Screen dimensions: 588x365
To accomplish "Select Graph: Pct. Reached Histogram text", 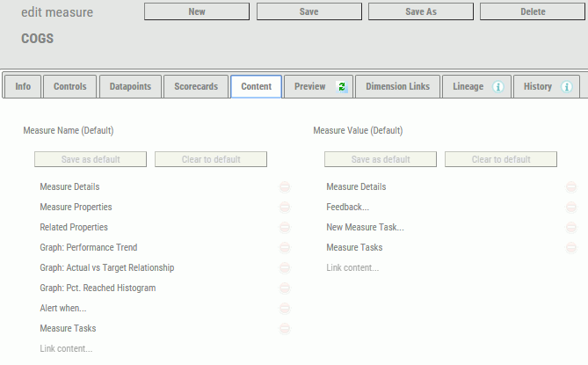I will (x=98, y=288).
